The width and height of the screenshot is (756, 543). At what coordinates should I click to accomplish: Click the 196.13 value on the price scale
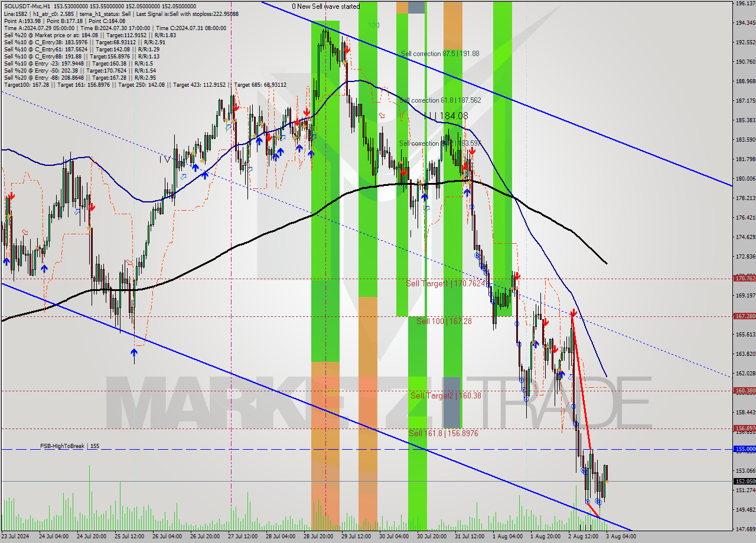pos(745,4)
